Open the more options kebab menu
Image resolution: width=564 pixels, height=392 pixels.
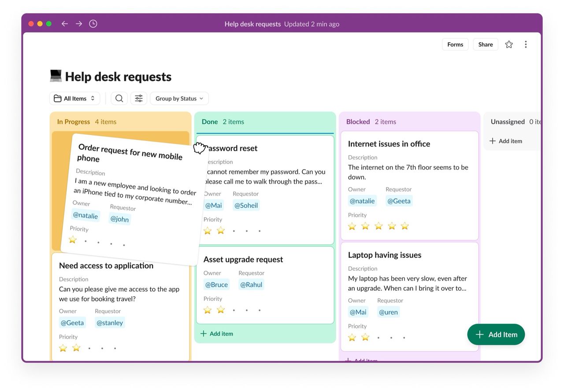click(526, 44)
